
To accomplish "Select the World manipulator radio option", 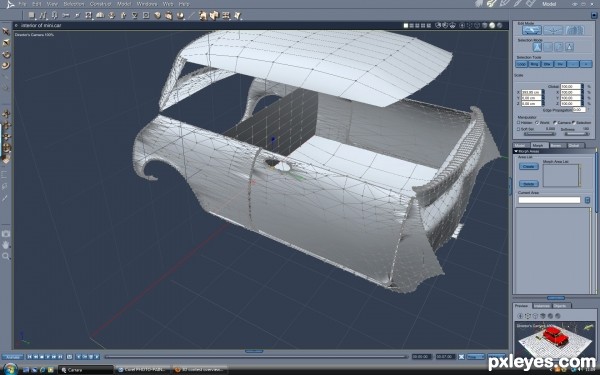I will point(537,122).
